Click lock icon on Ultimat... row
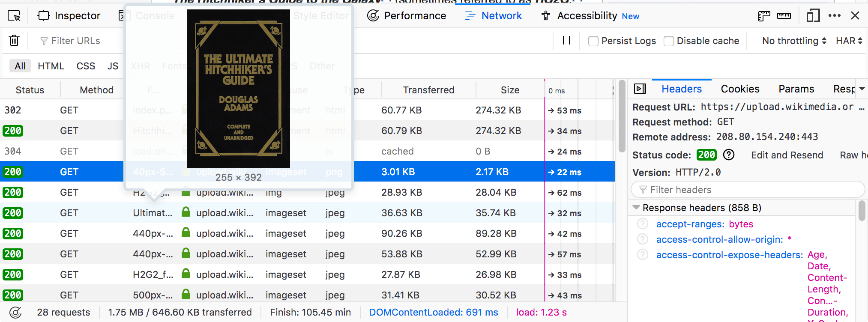The height and width of the screenshot is (322, 868). tap(186, 212)
